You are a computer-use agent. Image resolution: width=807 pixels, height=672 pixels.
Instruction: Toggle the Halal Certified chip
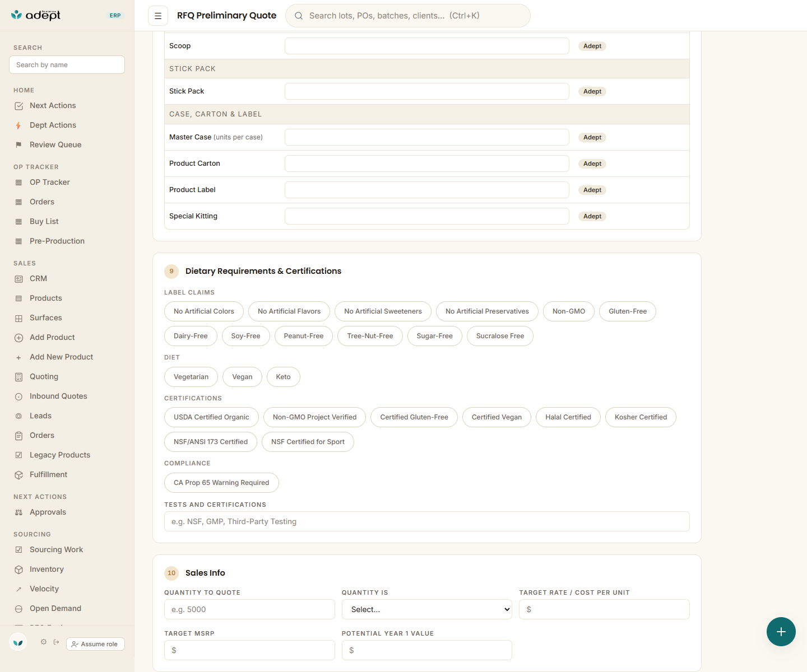pos(568,417)
